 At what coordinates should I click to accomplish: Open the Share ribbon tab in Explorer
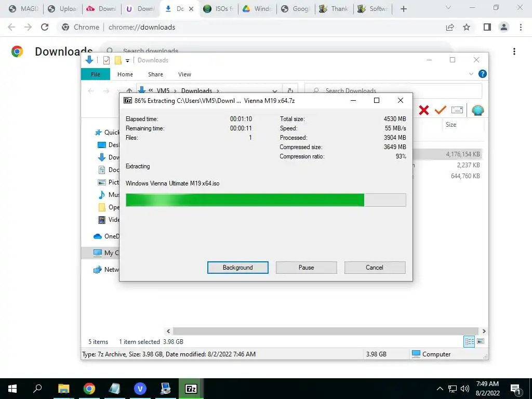(x=155, y=74)
